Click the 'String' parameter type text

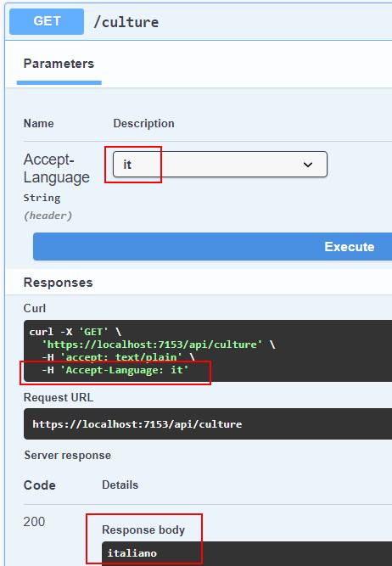[42, 198]
